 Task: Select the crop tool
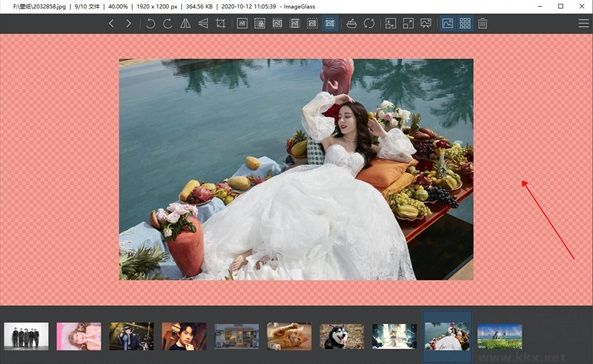[220, 23]
